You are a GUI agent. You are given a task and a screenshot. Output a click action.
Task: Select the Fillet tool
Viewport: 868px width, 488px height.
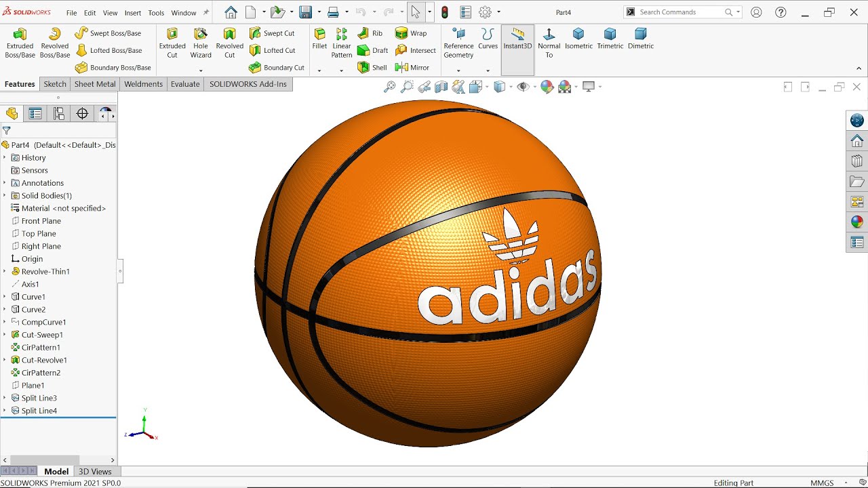pos(319,39)
